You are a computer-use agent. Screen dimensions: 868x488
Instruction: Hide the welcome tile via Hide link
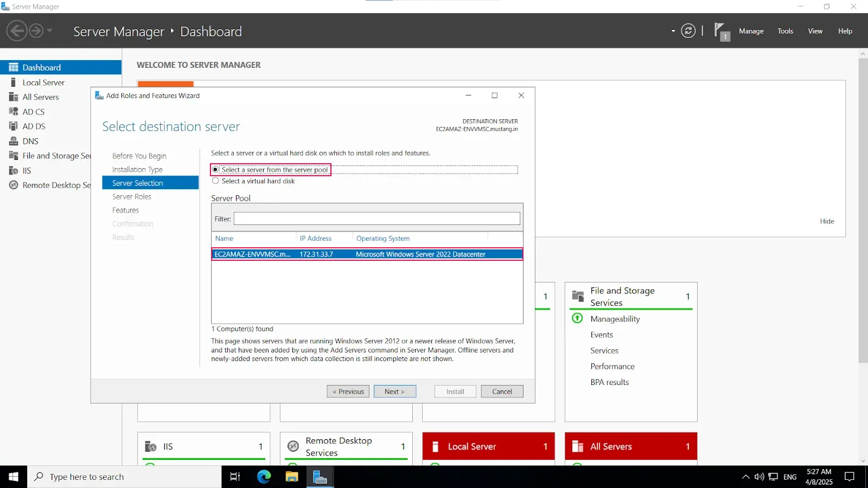827,221
